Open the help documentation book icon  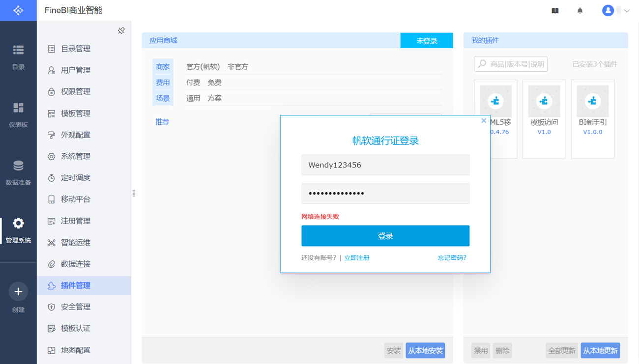555,10
